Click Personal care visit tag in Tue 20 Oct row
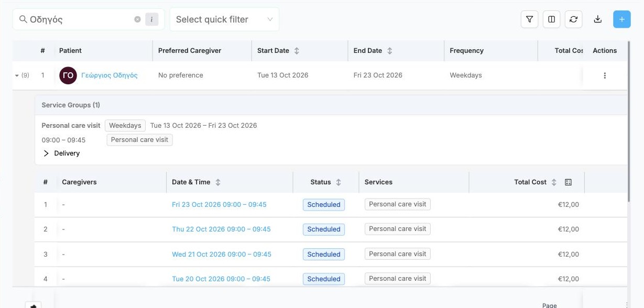 click(398, 279)
